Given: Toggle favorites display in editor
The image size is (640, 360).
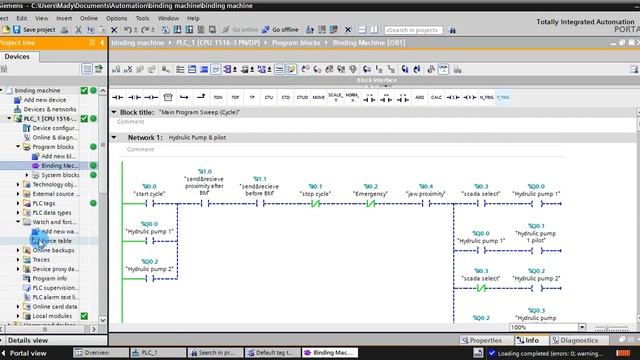Looking at the screenshot, I should pyautogui.click(x=291, y=69).
